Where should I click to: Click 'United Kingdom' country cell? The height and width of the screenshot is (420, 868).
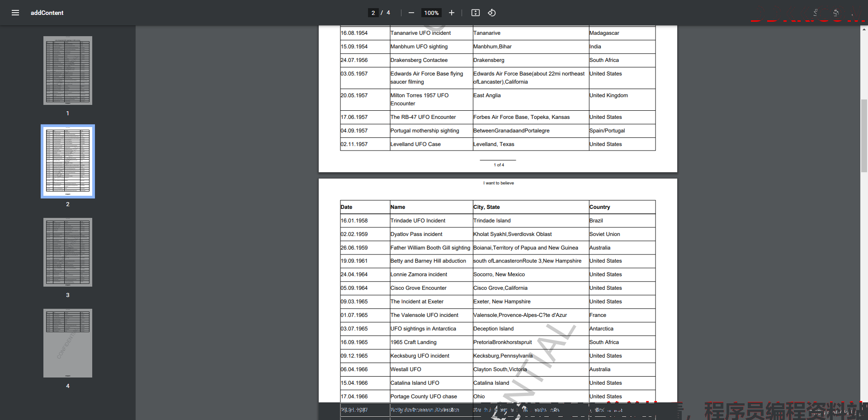click(622, 99)
